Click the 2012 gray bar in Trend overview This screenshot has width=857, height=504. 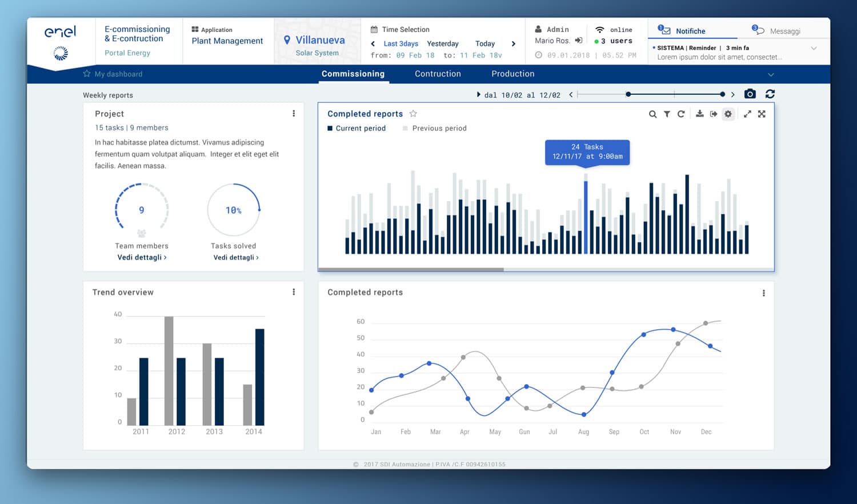(169, 371)
